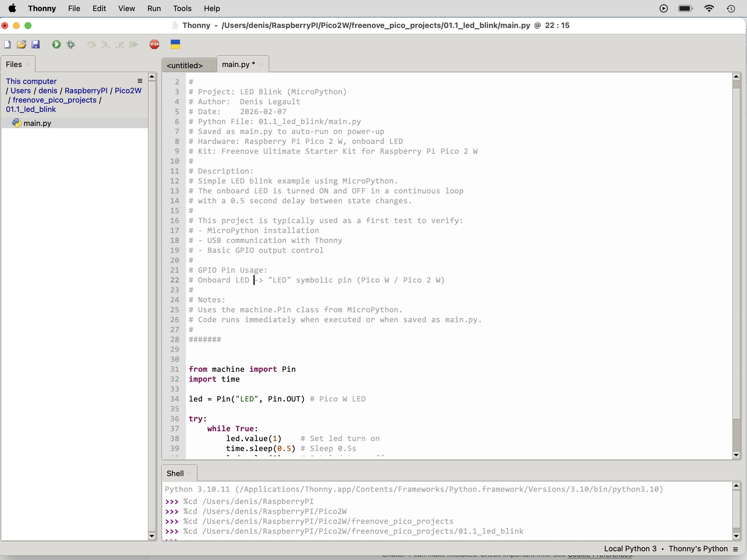
Task: Switch to the <untitled> tab
Action: tap(185, 65)
